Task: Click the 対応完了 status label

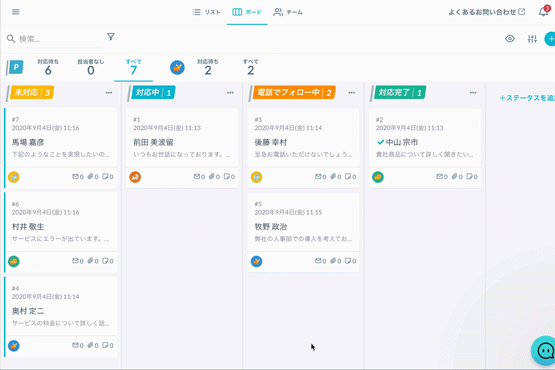Action: coord(400,92)
